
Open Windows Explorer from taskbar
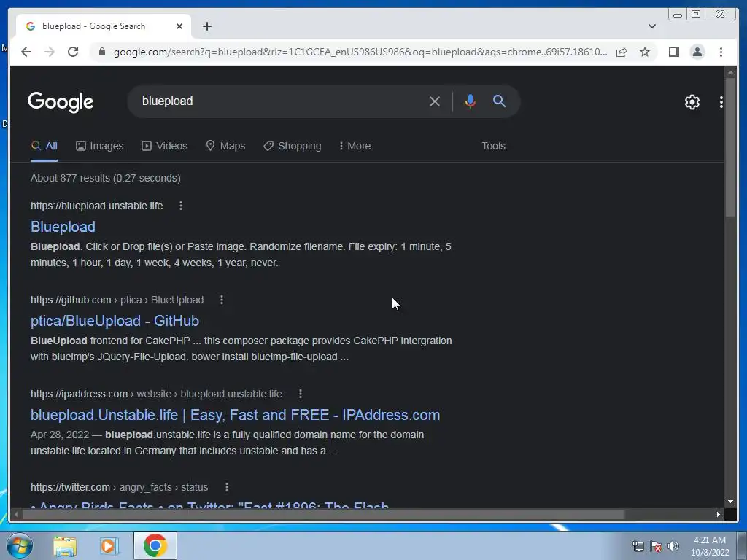[x=65, y=545]
